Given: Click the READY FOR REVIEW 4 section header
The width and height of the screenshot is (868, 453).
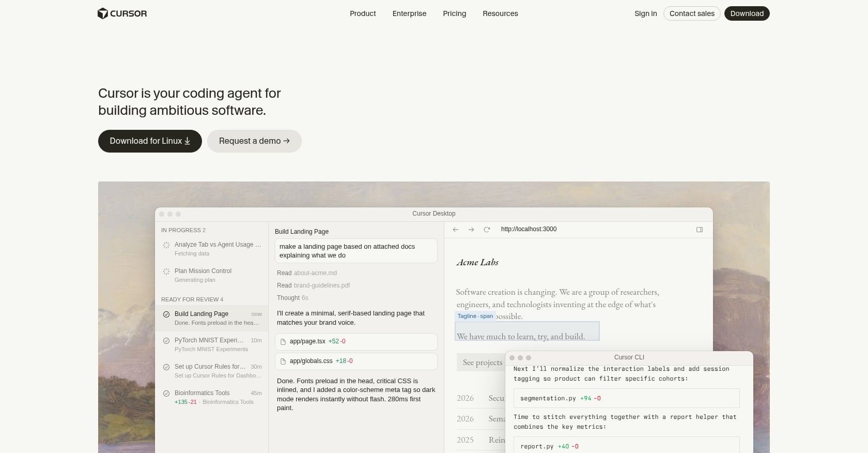Looking at the screenshot, I should coord(192,299).
